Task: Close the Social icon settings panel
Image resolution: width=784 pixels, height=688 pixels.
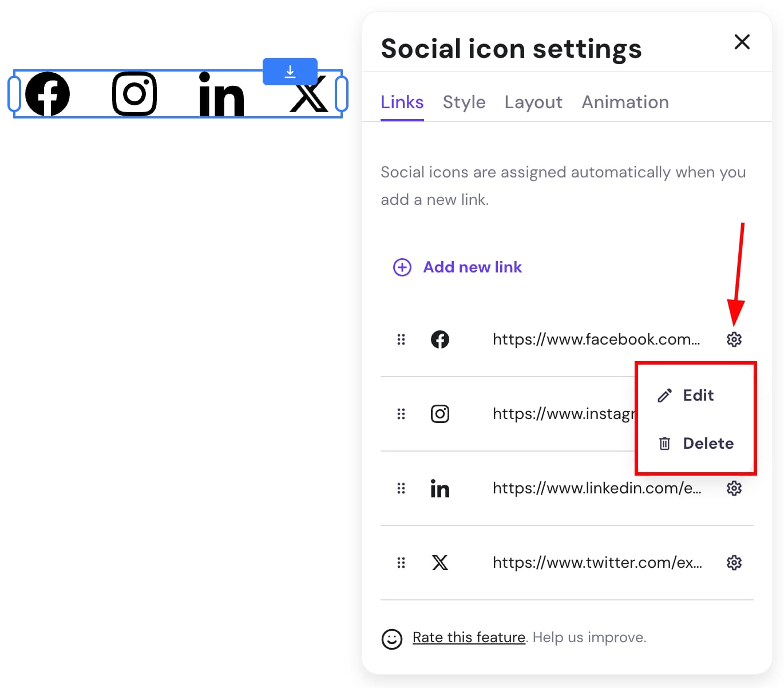Action: pos(742,42)
